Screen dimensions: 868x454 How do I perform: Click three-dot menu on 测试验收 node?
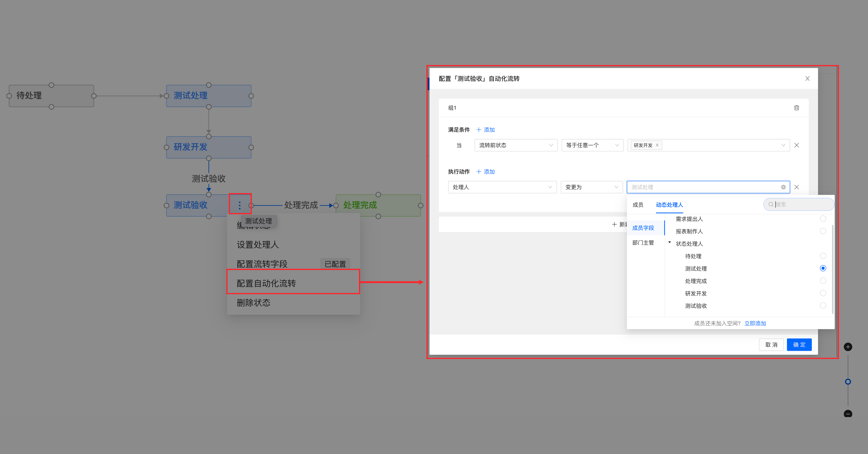coord(240,205)
